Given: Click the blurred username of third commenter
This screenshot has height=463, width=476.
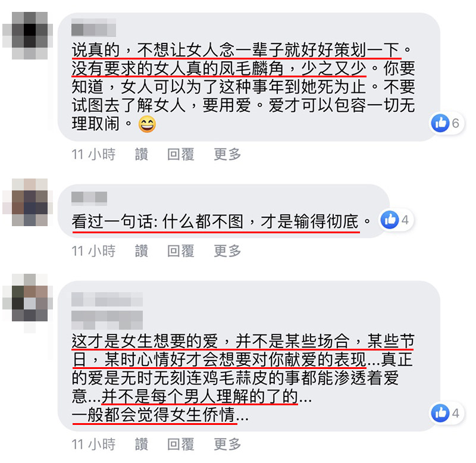Looking at the screenshot, I should point(107,299).
